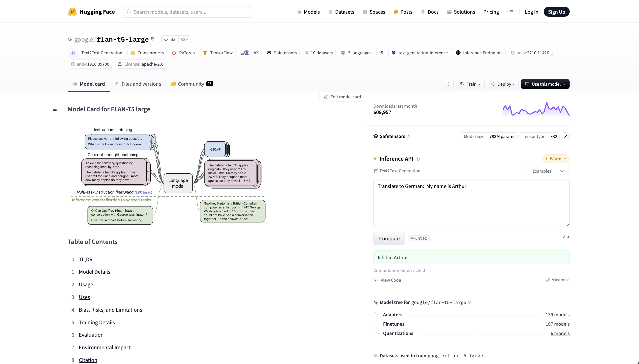Select the JAX library tag
Viewport: 639px width, 364px height.
[250, 53]
